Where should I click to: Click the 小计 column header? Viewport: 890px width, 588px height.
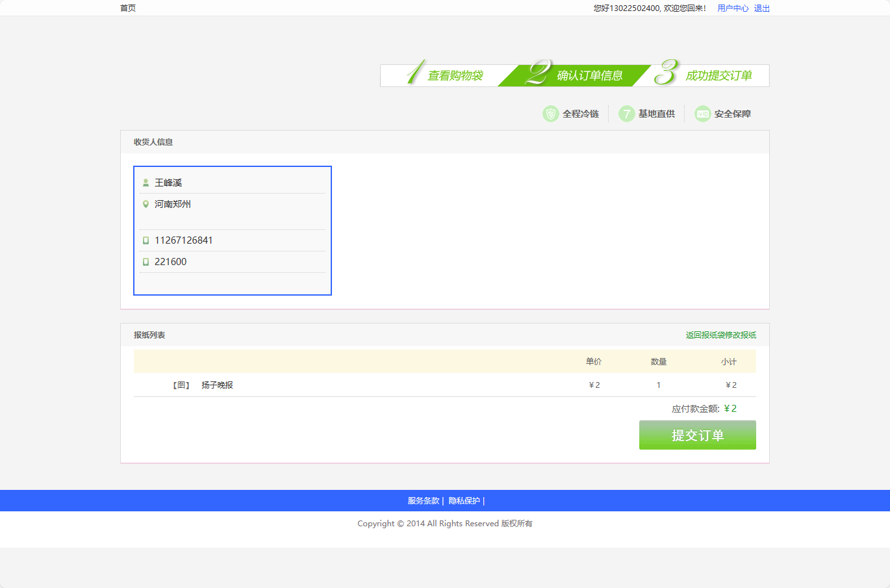(x=729, y=362)
